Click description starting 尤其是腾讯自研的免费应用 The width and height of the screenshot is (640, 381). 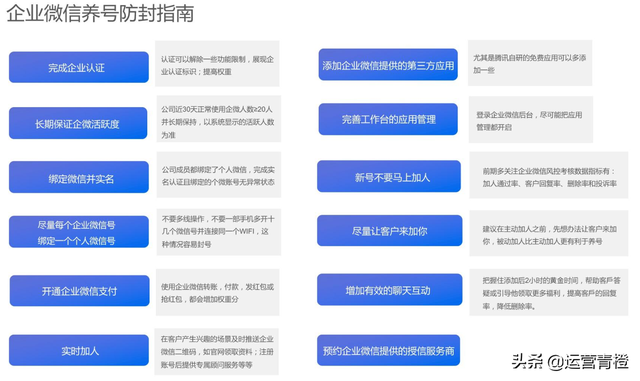(x=530, y=63)
